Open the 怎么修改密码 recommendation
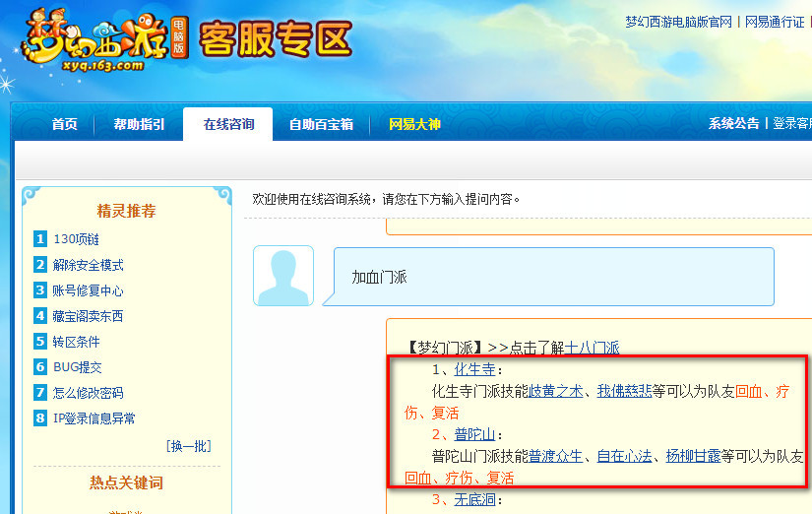This screenshot has width=812, height=514. pos(88,392)
